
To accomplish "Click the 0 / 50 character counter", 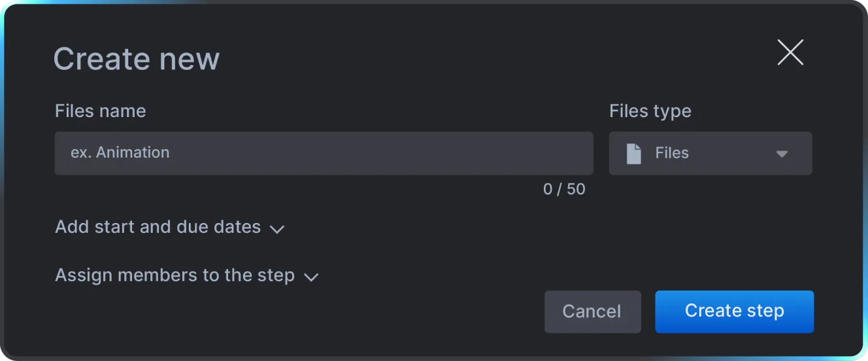I will (x=564, y=190).
